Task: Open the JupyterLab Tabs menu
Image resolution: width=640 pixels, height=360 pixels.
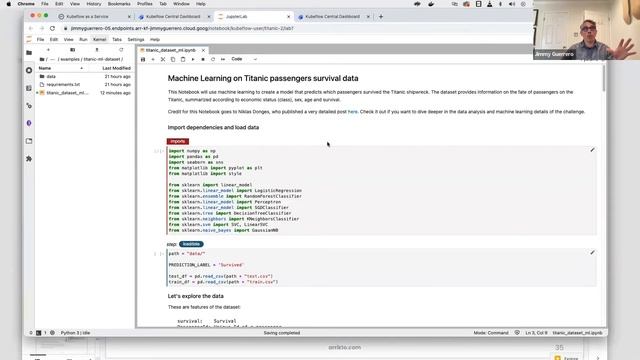Action: click(x=117, y=40)
